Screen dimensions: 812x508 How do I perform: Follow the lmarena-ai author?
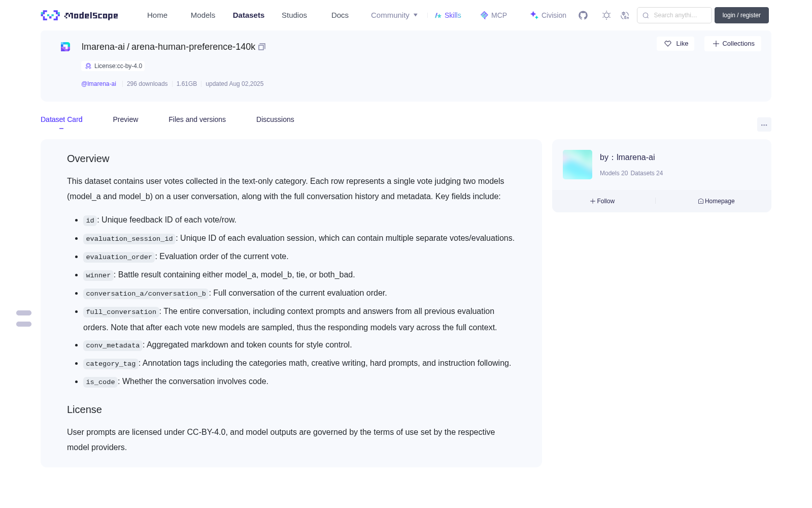pos(602,201)
